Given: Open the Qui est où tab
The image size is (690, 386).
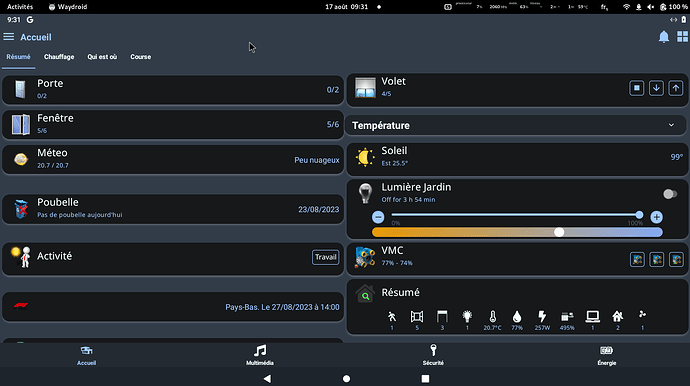Looking at the screenshot, I should pos(102,57).
